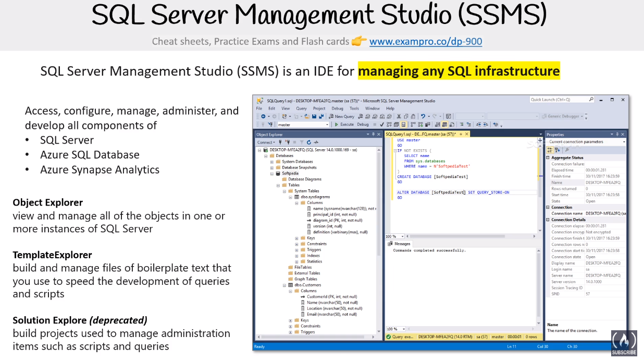Select the Messages tab
This screenshot has height=360, width=644.
click(400, 244)
